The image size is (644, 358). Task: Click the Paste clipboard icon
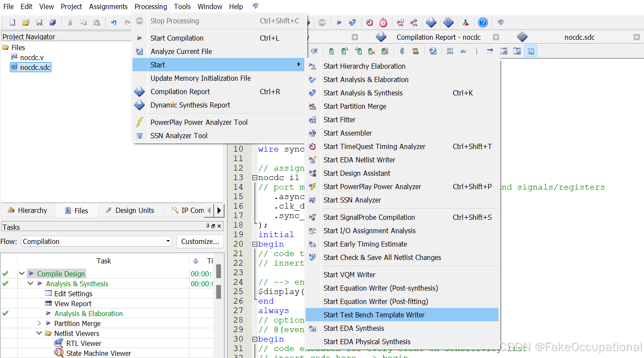pyautogui.click(x=97, y=22)
